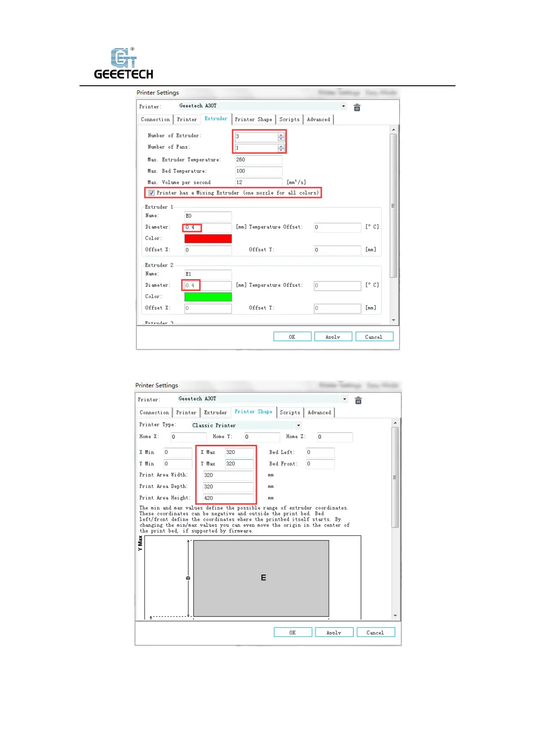The image size is (535, 756).
Task: Click Extruder 2 Diameter field
Action: click(208, 286)
